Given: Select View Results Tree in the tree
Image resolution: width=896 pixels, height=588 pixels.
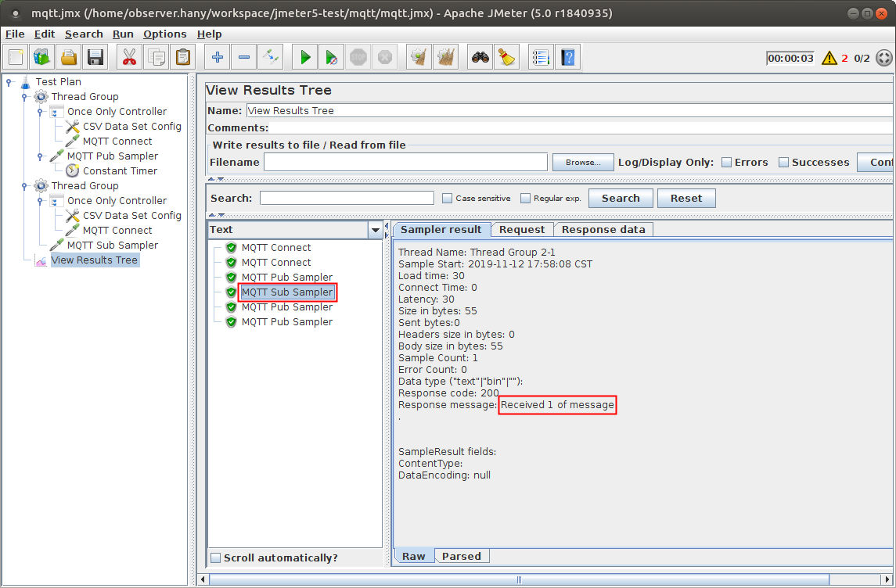Looking at the screenshot, I should 94,260.
